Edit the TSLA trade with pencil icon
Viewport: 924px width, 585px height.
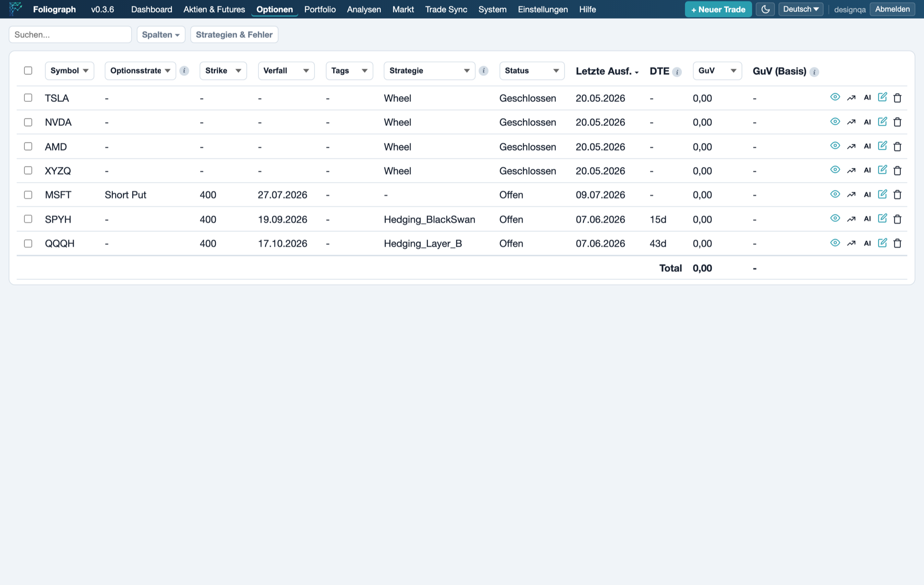pos(882,97)
